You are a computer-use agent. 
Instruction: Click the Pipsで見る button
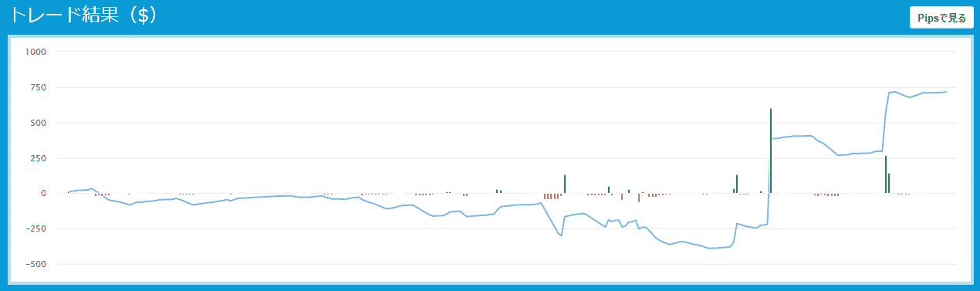[940, 17]
